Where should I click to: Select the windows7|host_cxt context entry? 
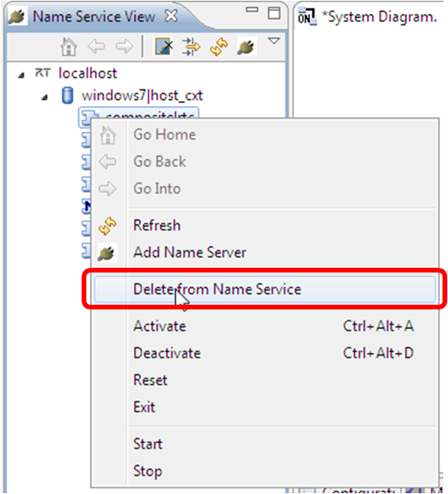[142, 96]
